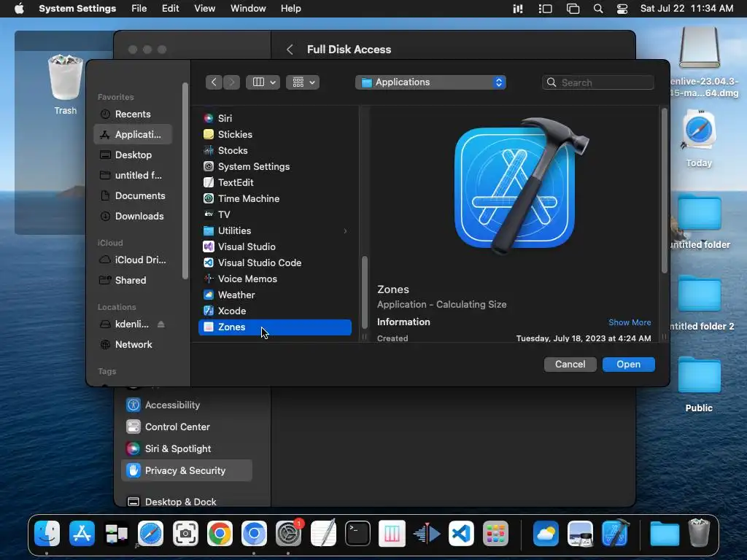Open Desktop & Dock settings
This screenshot has height=560, width=747.
187,502
